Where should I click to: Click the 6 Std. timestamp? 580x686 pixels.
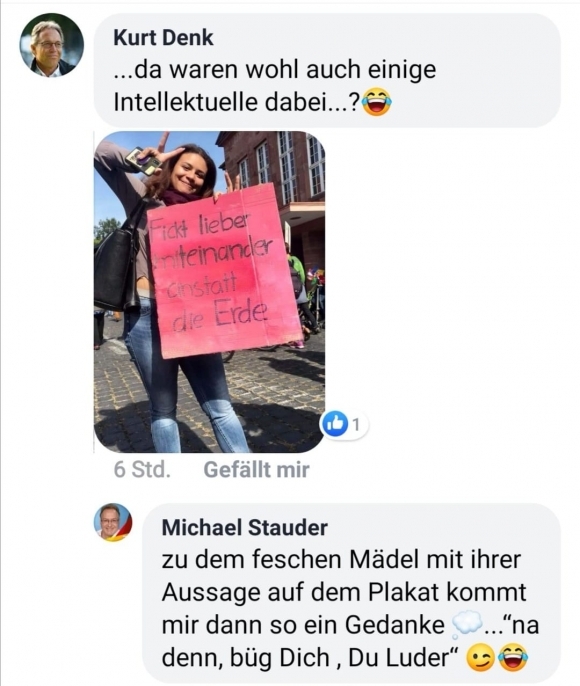click(142, 470)
